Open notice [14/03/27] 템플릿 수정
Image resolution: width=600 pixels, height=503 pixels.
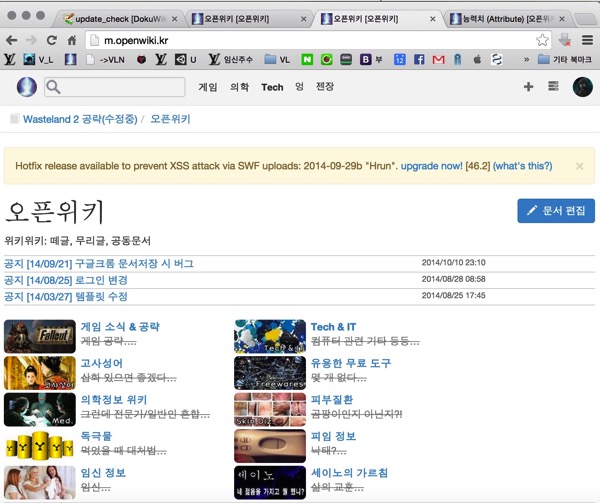point(65,296)
